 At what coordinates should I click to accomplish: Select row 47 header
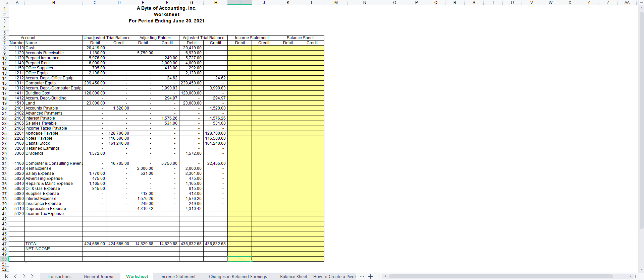(x=4, y=244)
